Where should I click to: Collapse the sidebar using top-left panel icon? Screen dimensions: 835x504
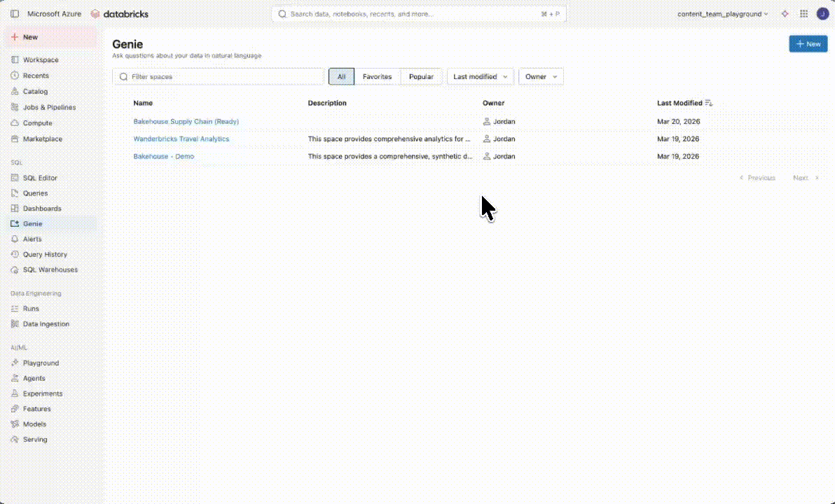click(x=15, y=14)
